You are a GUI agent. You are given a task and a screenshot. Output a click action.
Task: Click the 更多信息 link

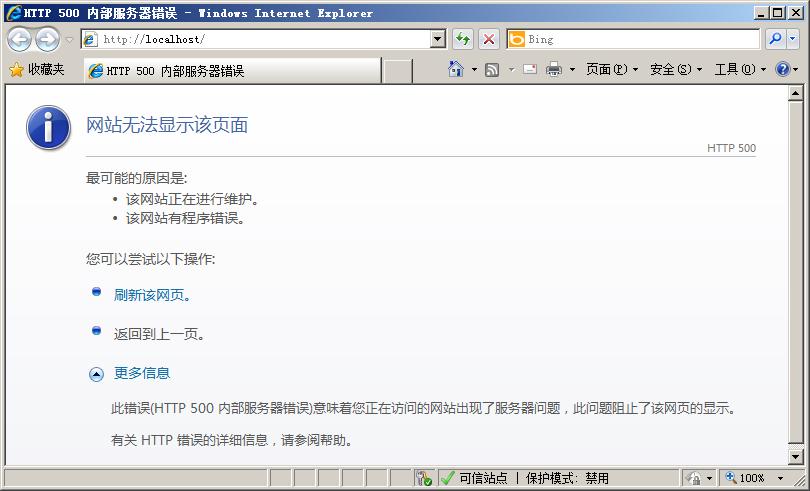pyautogui.click(x=142, y=373)
